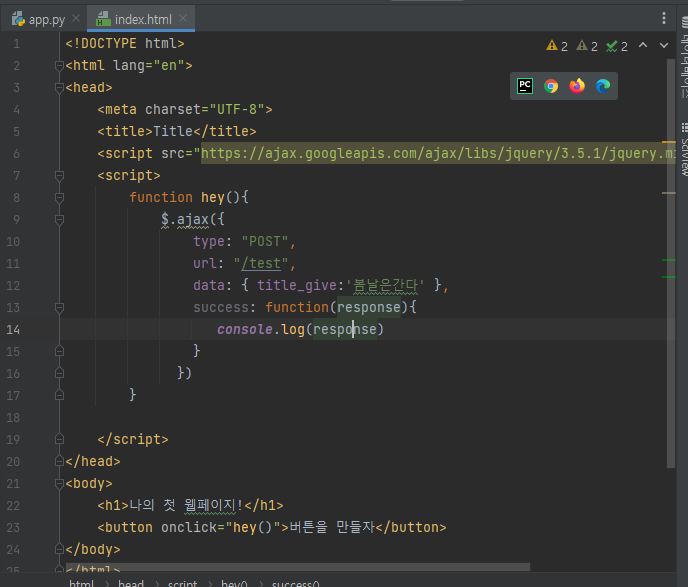Viewport: 688px width, 587px height.
Task: Select html in the breadcrumb bar
Action: click(82, 583)
